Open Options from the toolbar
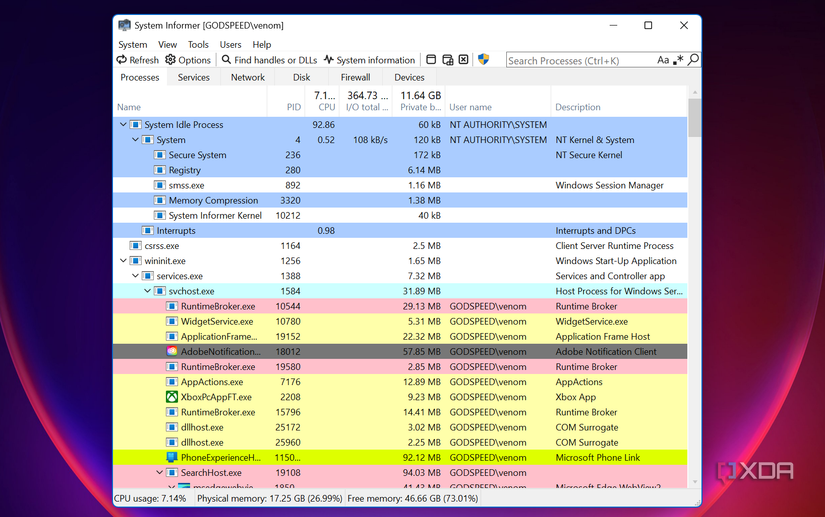The width and height of the screenshot is (825, 517). coord(188,60)
